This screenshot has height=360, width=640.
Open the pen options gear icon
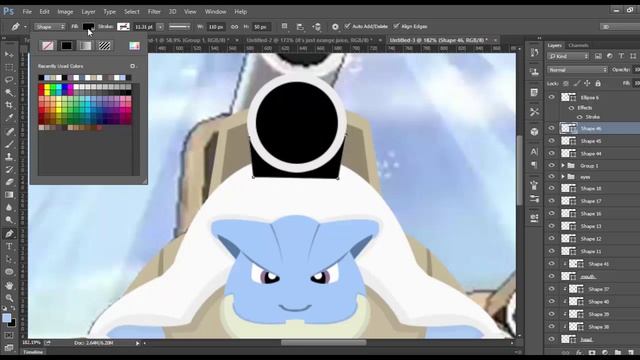pyautogui.click(x=335, y=27)
